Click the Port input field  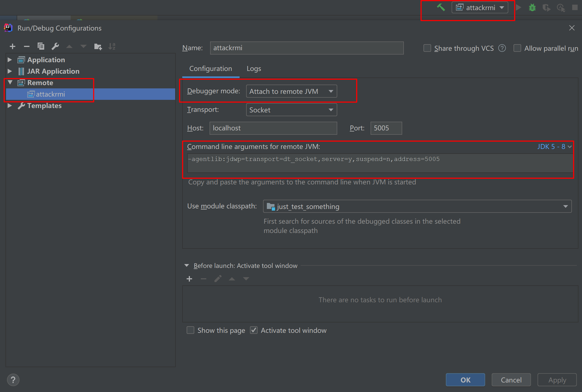click(x=386, y=128)
